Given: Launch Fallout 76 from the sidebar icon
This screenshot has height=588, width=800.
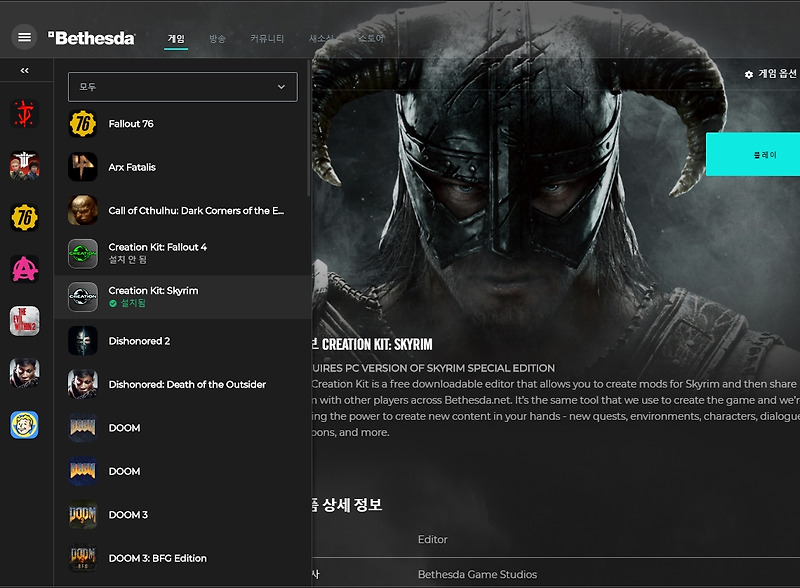Looking at the screenshot, I should pyautogui.click(x=24, y=217).
